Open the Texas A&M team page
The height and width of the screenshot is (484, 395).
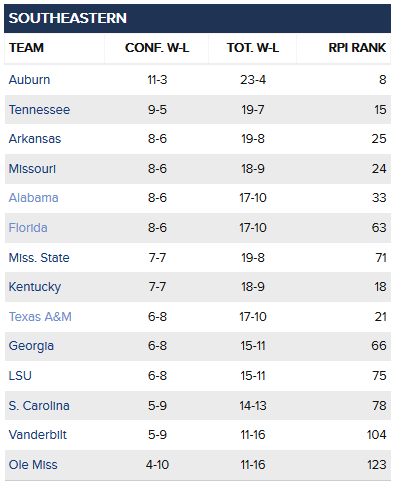tap(40, 317)
